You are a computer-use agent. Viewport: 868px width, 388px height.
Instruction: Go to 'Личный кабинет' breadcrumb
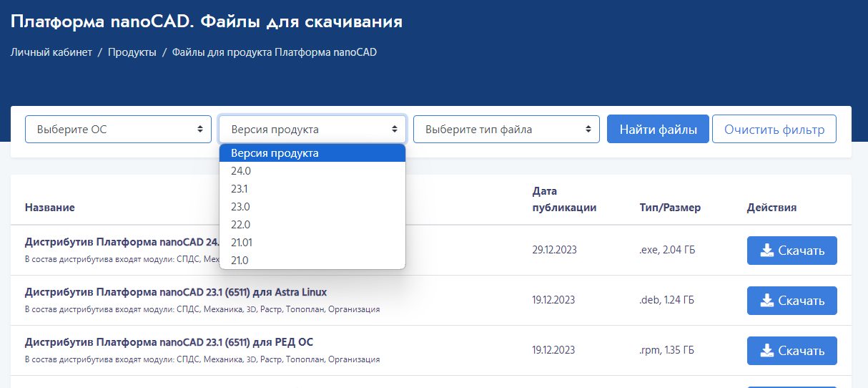51,52
